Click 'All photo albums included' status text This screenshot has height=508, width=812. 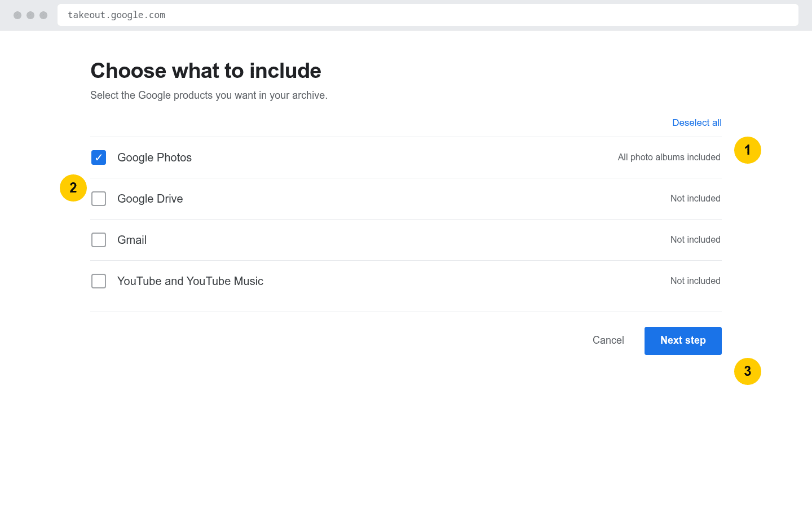[x=669, y=157]
